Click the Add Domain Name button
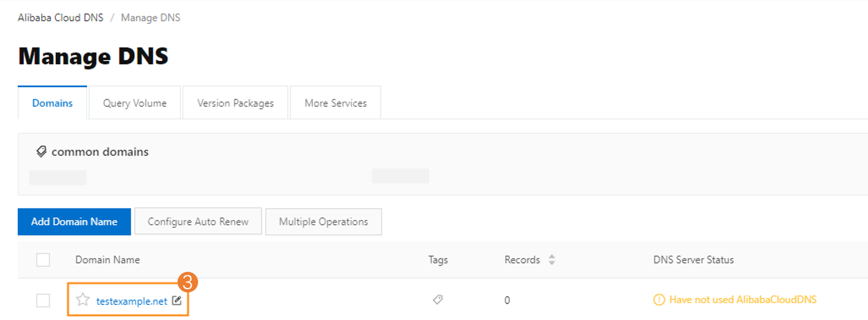 coord(74,221)
